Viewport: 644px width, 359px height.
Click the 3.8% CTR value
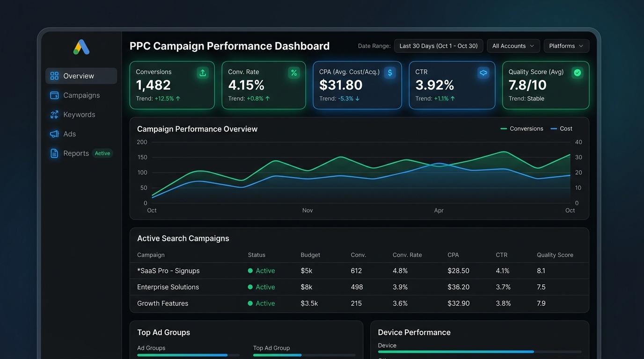(x=503, y=303)
